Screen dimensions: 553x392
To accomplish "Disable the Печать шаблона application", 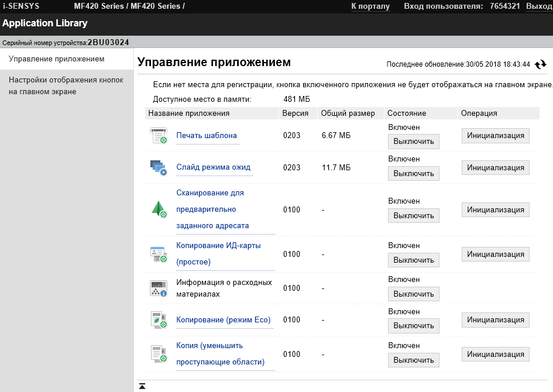I will pyautogui.click(x=413, y=141).
